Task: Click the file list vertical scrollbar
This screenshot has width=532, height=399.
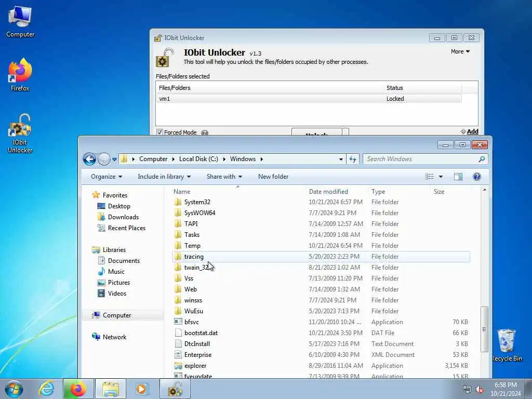Action: pyautogui.click(x=485, y=329)
